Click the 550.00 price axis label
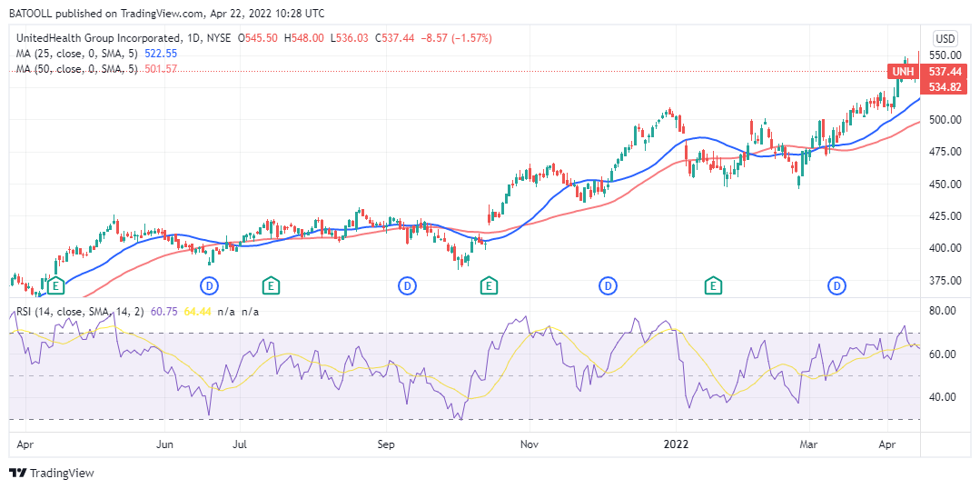Screen dimensions: 980x489 pyautogui.click(x=945, y=55)
